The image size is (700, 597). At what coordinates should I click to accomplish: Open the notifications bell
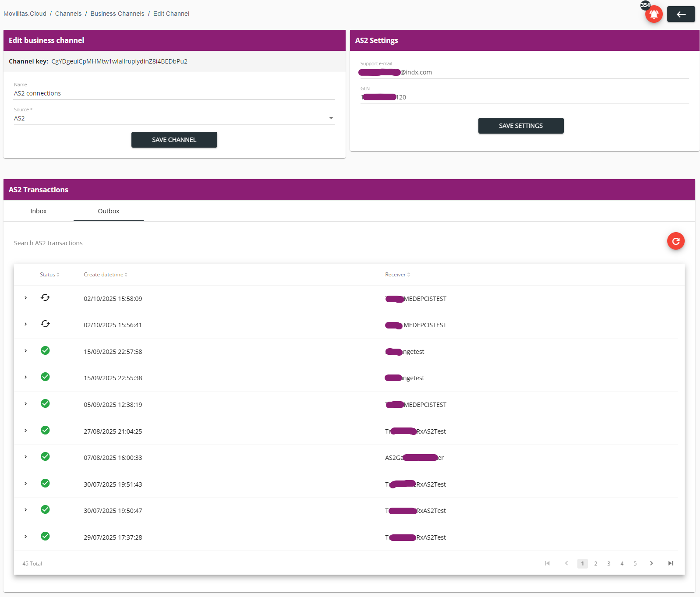pyautogui.click(x=654, y=14)
